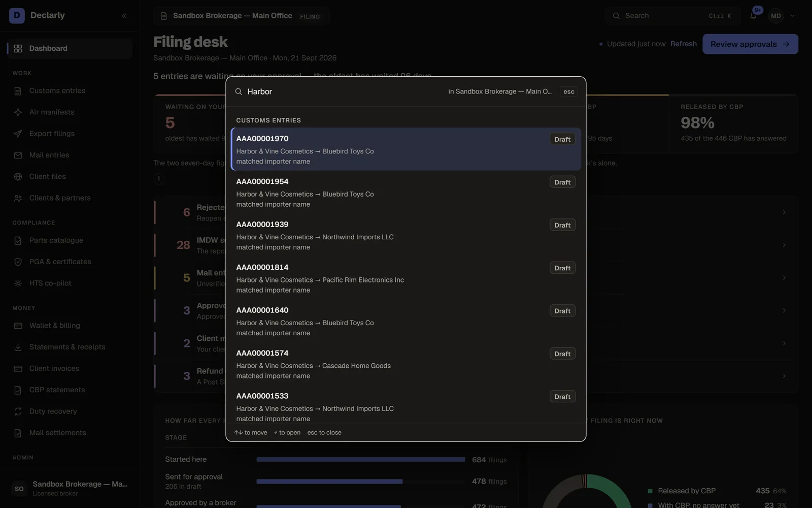The image size is (812, 508).
Task: Click the Clients & partners icon
Action: tap(18, 198)
